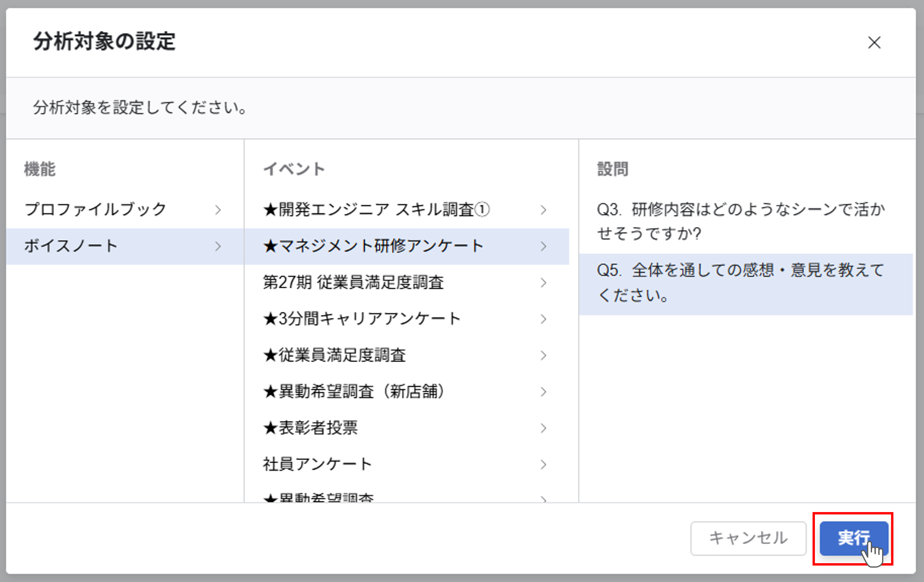Click the 実行 button

(x=854, y=538)
